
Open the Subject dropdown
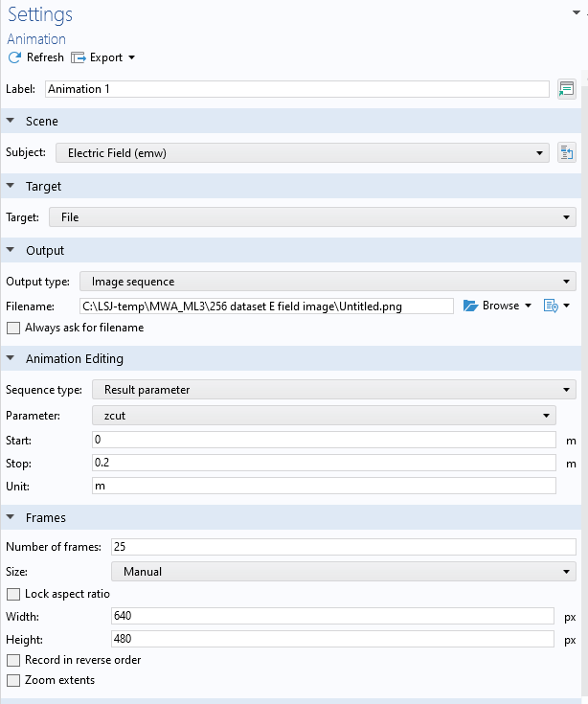pyautogui.click(x=301, y=152)
